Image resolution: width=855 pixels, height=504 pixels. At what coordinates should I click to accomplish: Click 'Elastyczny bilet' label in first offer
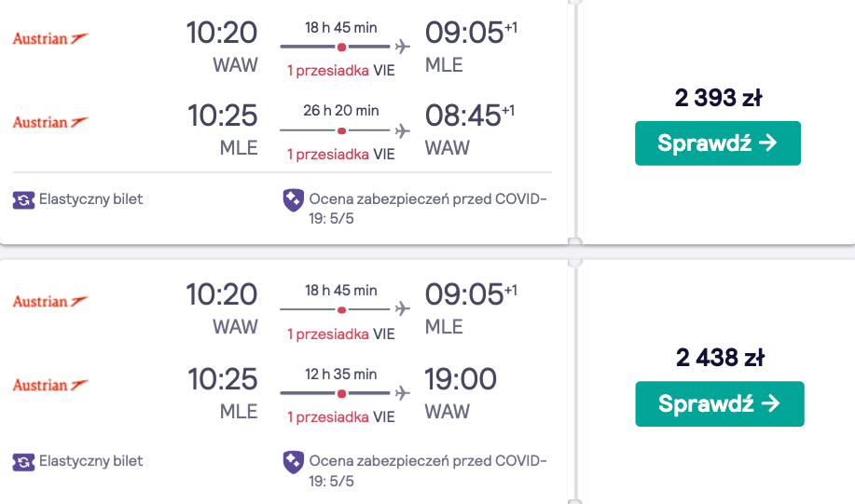[x=90, y=199]
